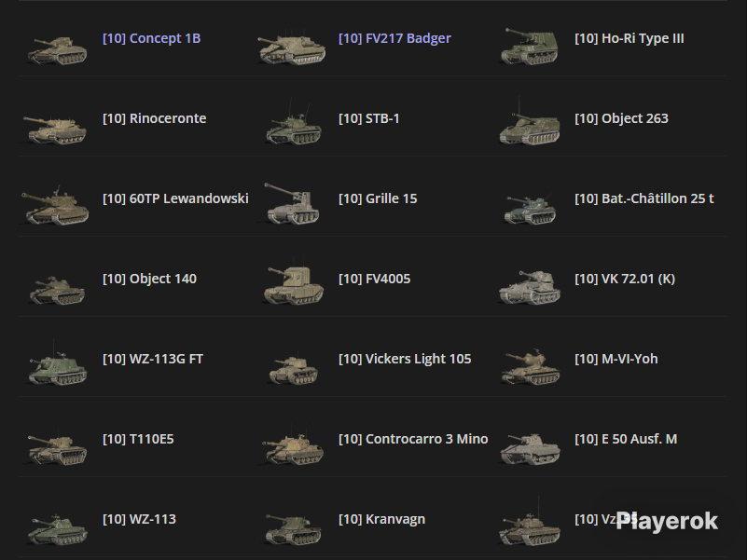
Task: Select the E 50 Ausf. M tank image
Action: [530, 448]
